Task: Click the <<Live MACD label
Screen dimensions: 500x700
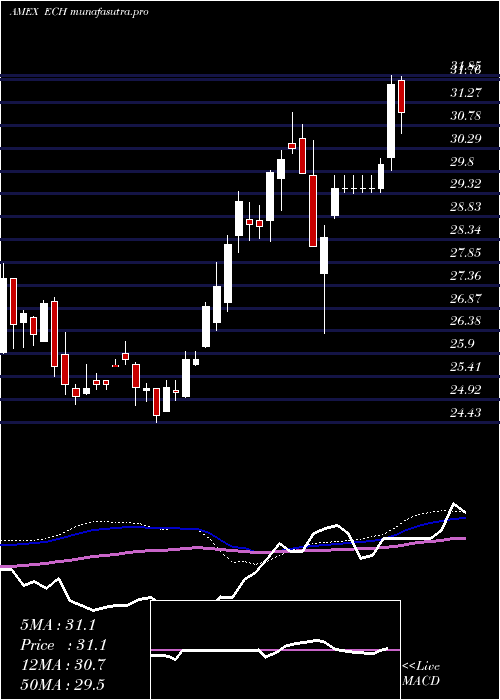Action: coord(421,674)
